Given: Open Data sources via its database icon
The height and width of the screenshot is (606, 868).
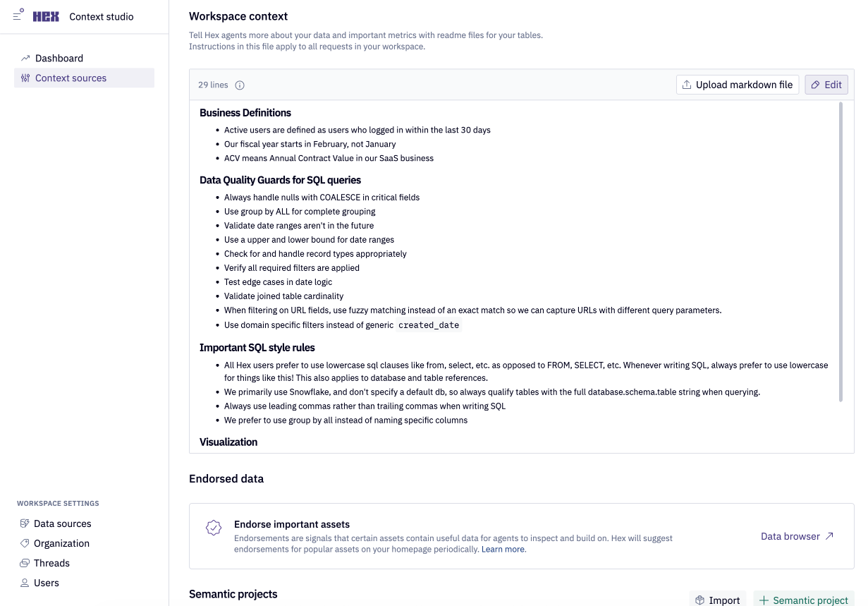Looking at the screenshot, I should tap(23, 523).
